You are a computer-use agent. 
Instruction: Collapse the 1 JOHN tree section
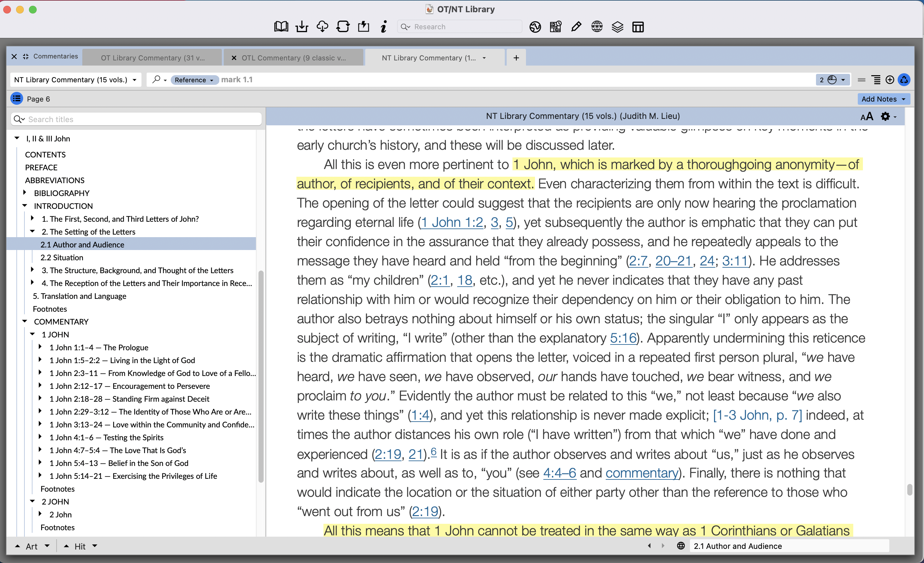tap(32, 334)
